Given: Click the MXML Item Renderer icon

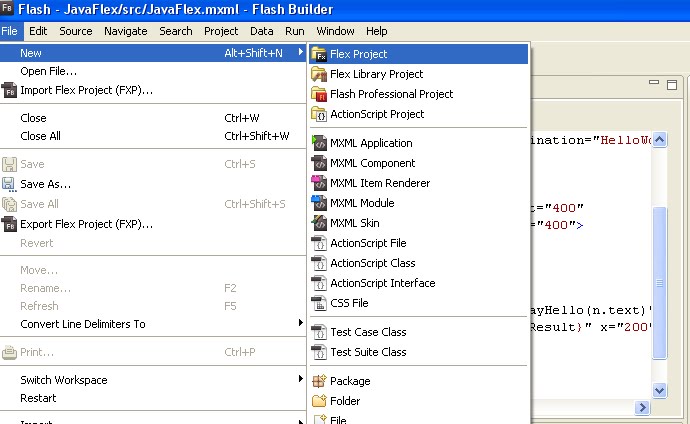Looking at the screenshot, I should [x=319, y=183].
